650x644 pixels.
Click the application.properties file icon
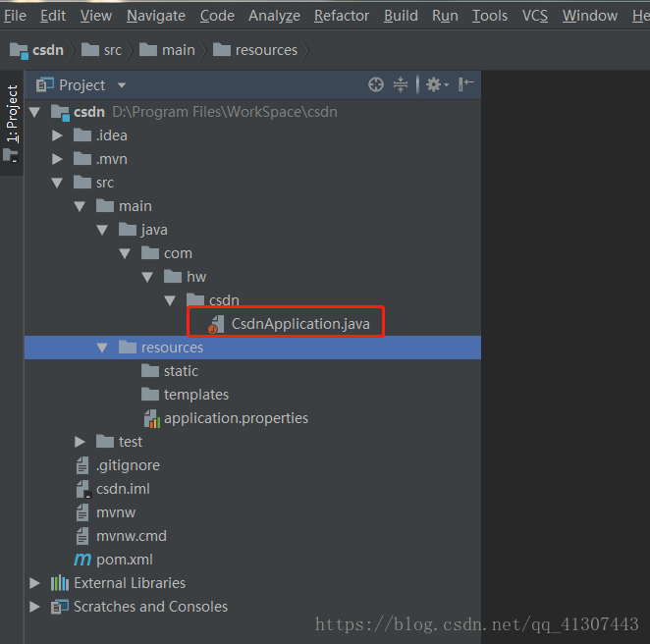152,418
